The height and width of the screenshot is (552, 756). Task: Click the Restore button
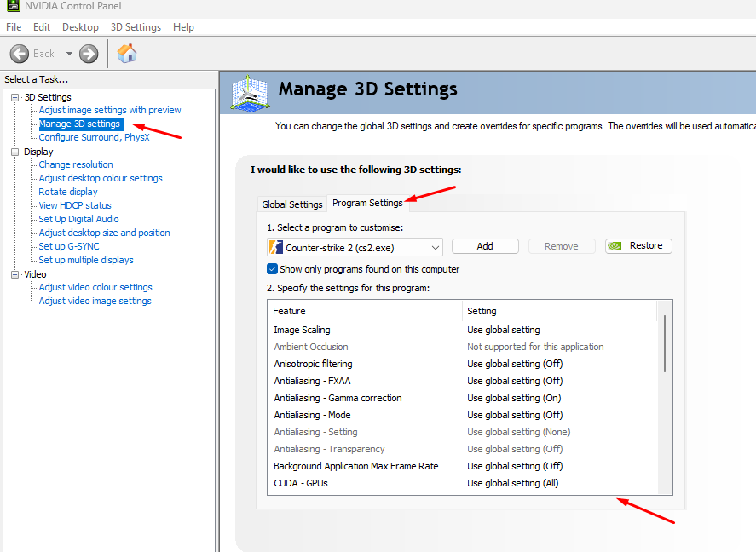[x=638, y=246]
